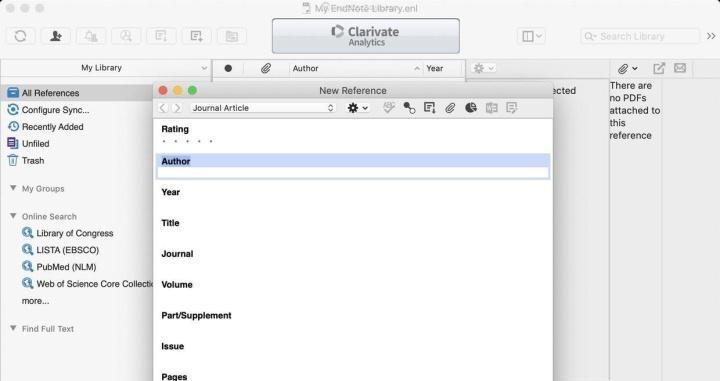Select Recently Added group
The height and width of the screenshot is (381, 720).
52,127
